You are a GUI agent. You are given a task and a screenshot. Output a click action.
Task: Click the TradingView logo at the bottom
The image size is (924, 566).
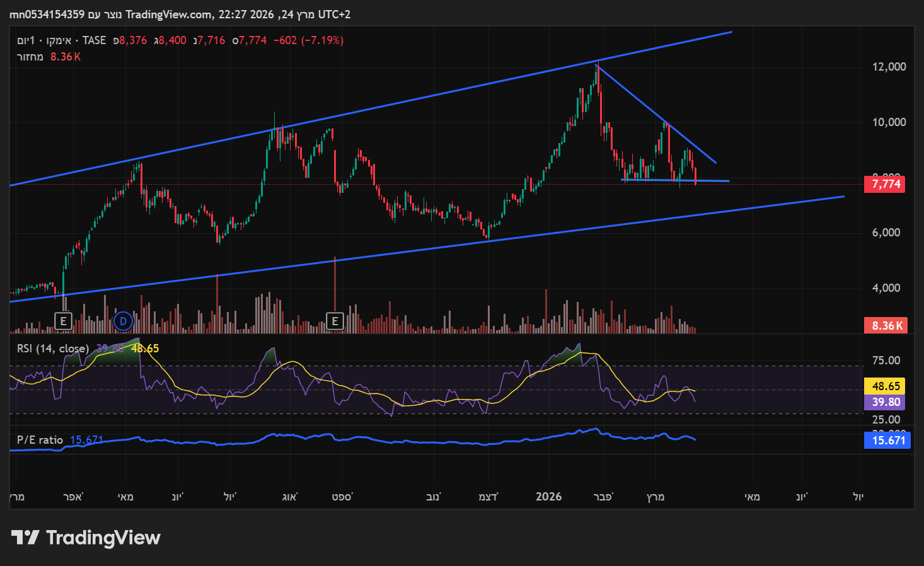tap(86, 538)
